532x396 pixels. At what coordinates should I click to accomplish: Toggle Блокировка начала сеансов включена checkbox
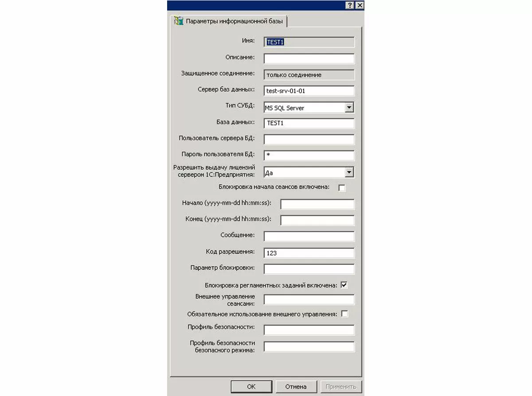[342, 188]
